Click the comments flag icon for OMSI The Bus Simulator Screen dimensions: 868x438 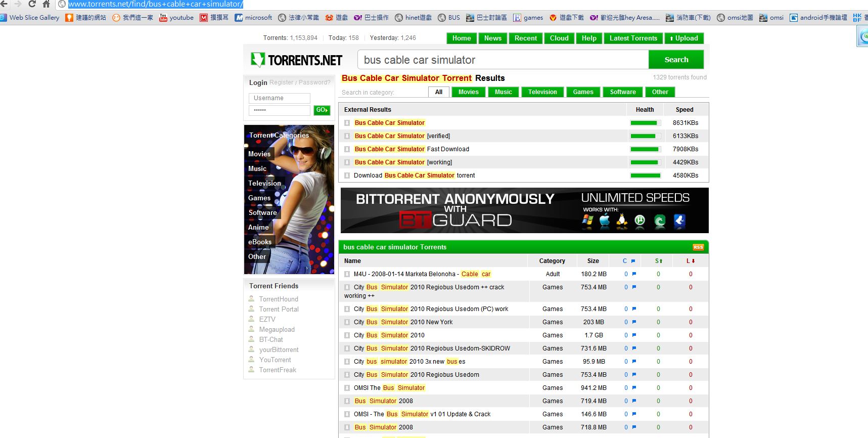(x=634, y=388)
